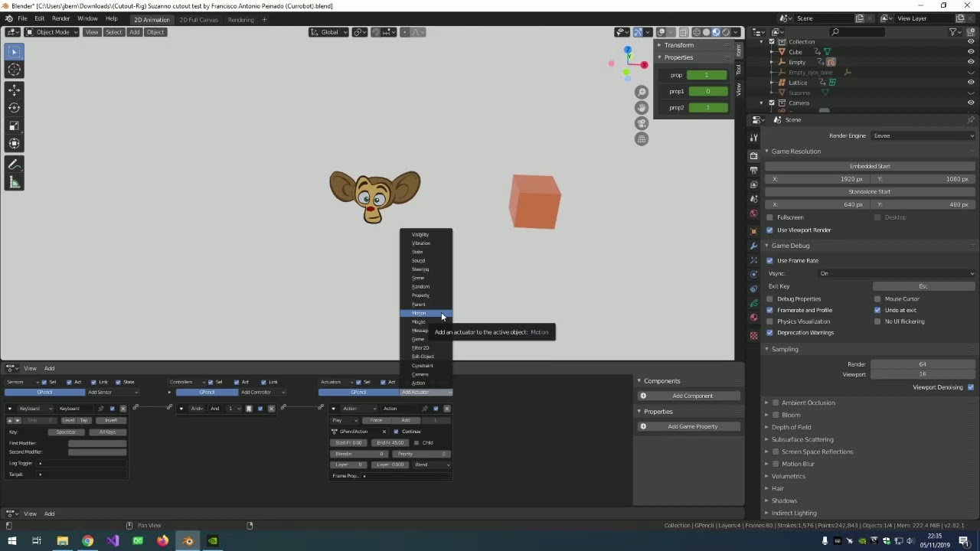Select the Annotate tool
This screenshot has width=980, height=551.
click(x=14, y=165)
